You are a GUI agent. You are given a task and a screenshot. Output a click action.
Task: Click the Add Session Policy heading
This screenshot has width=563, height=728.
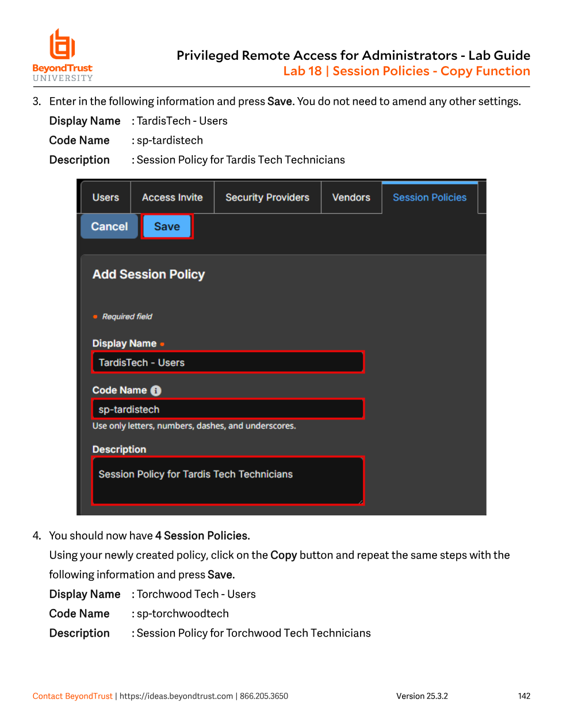tap(149, 275)
